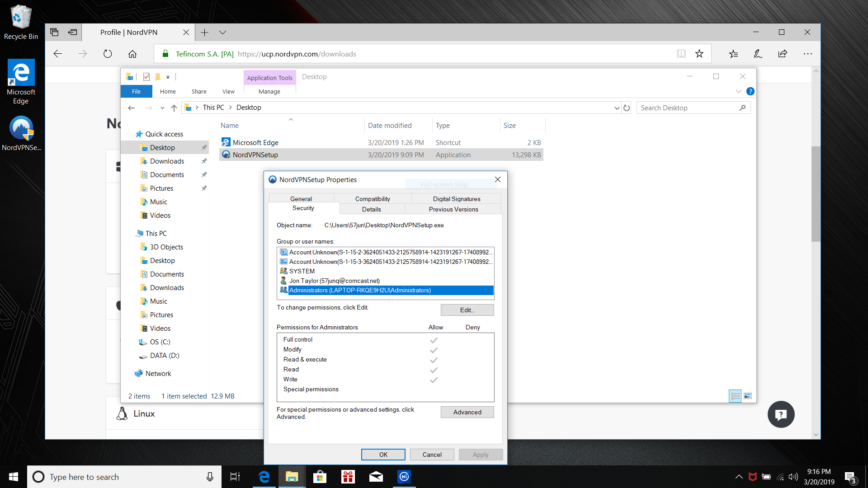Select OS (C:) drive in navigation pane
This screenshot has height=488, width=868.
coord(160,342)
